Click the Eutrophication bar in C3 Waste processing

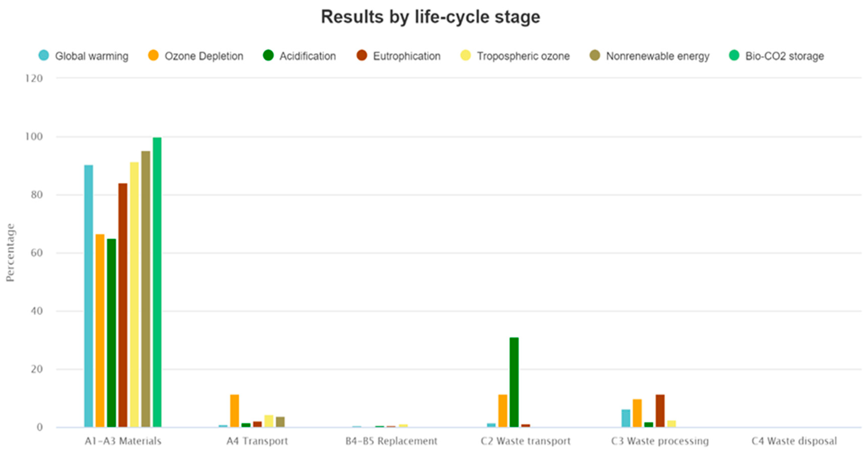point(660,411)
